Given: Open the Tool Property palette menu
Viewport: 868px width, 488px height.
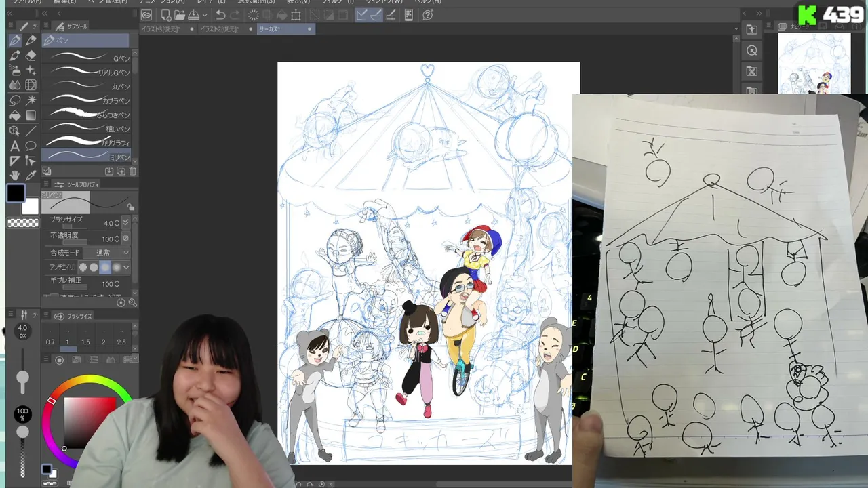Looking at the screenshot, I should (x=47, y=184).
